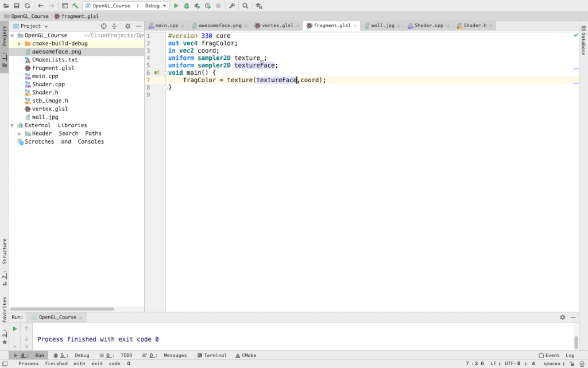Click the Project tree horizontal scrollbar

click(62, 309)
